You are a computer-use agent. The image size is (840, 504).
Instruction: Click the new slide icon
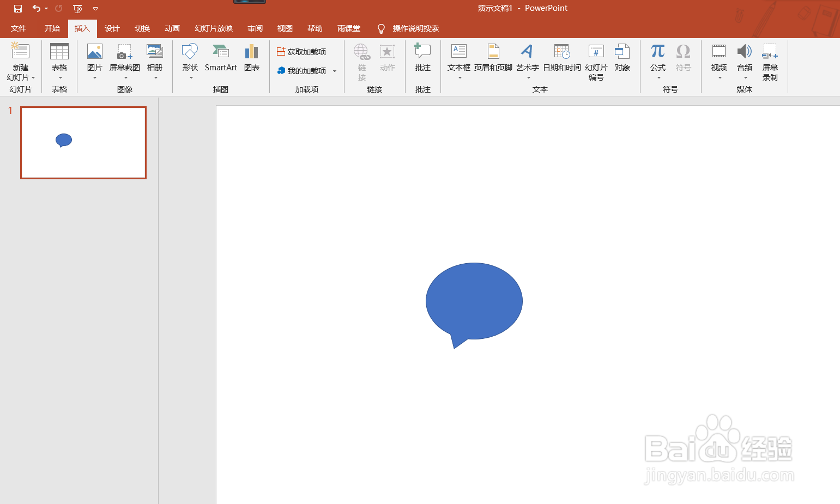20,52
